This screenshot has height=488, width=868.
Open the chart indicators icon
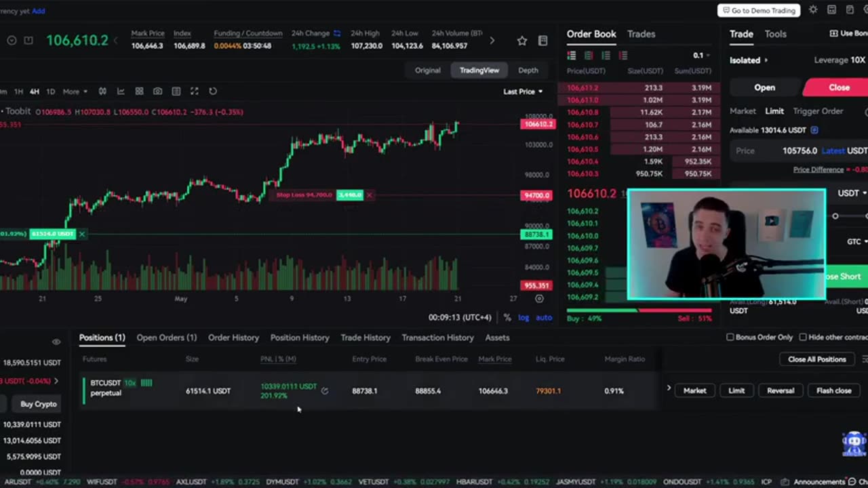(121, 91)
